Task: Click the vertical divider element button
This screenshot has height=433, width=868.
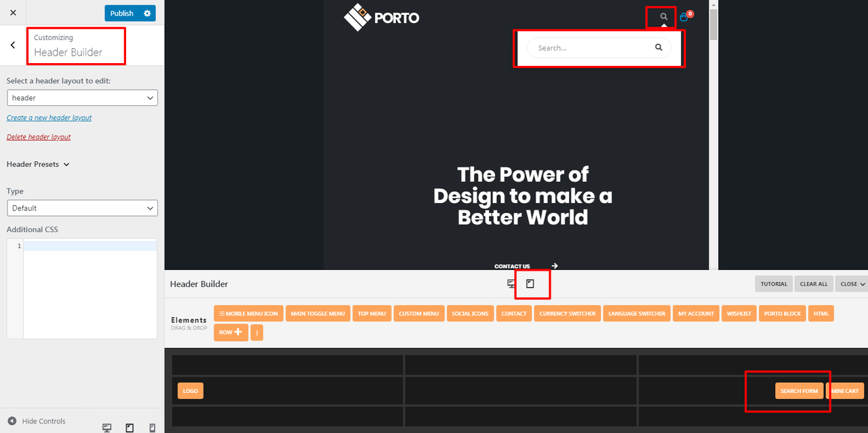Action: click(x=256, y=333)
